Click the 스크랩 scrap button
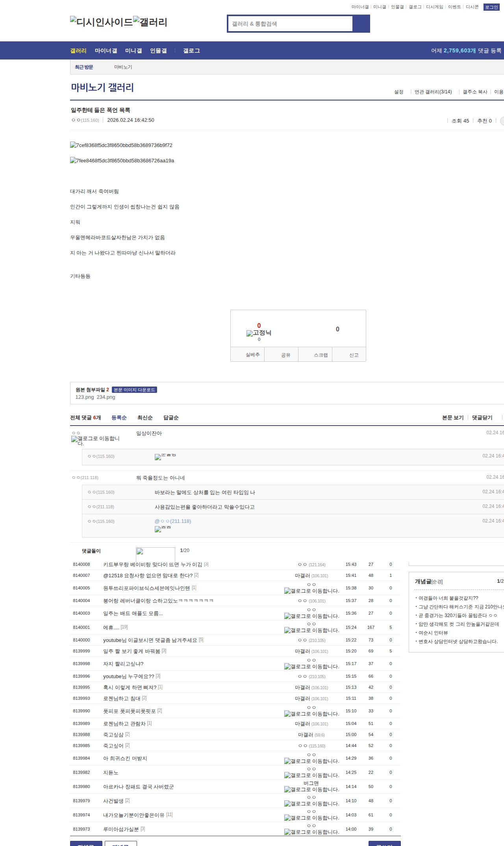 tap(315, 355)
